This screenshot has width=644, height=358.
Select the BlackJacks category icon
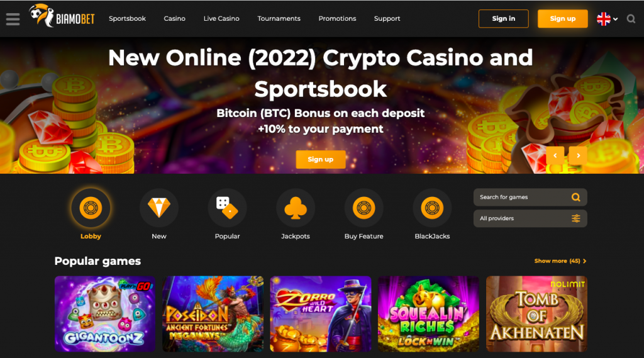pyautogui.click(x=432, y=208)
